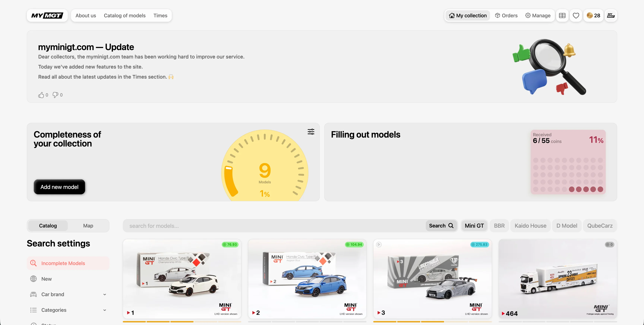Go to the Times section
644x325 pixels.
coord(160,15)
